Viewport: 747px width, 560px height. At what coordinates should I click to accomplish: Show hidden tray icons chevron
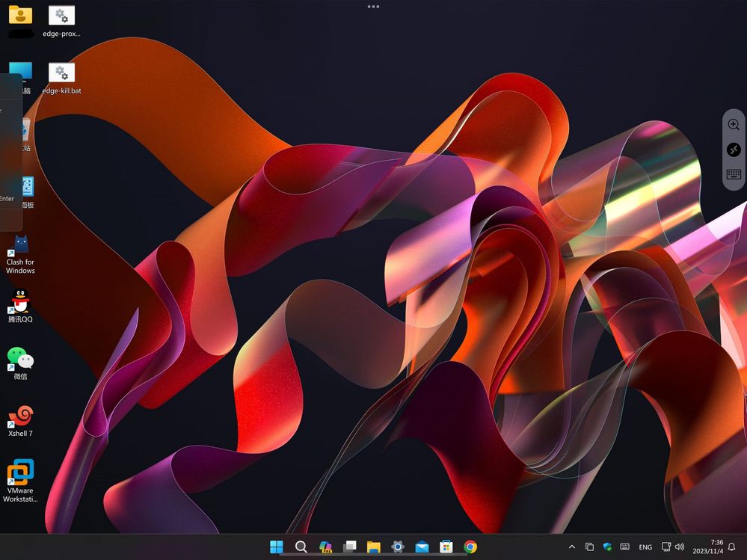tap(572, 547)
